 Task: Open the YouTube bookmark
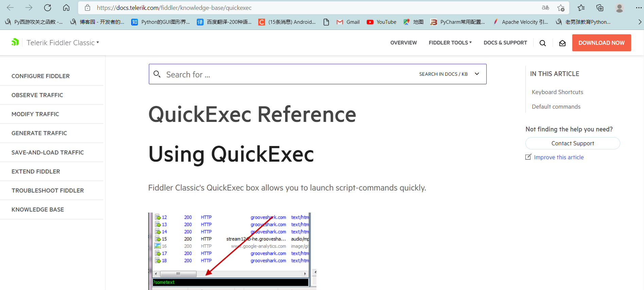click(x=382, y=22)
